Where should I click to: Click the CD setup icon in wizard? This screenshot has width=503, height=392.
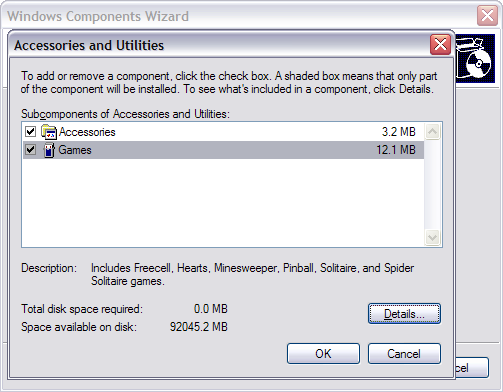[475, 58]
